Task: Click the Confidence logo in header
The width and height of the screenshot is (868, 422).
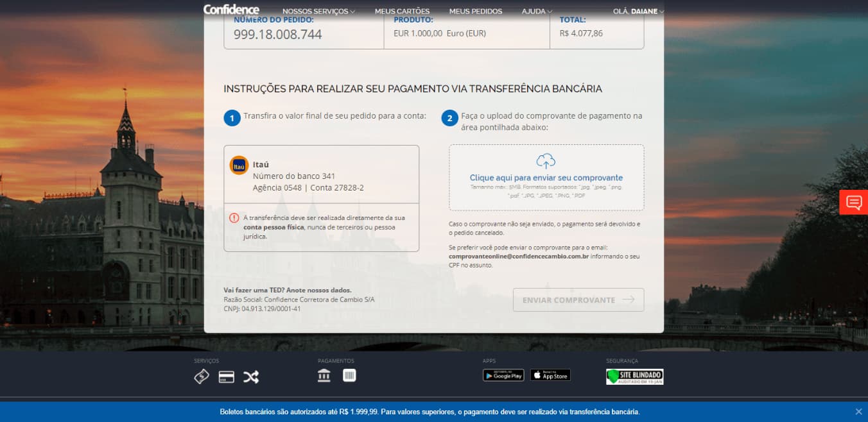Action: tap(231, 10)
